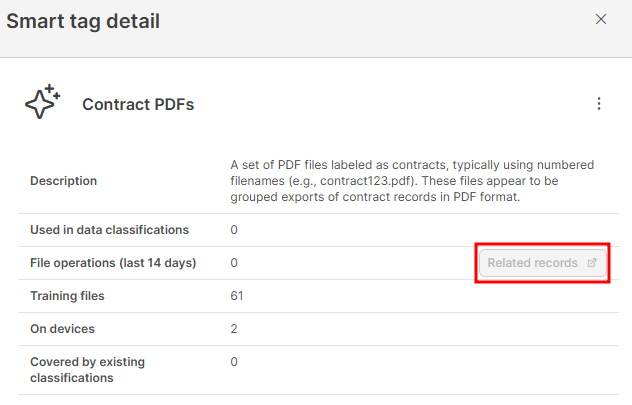Click the Description row label
This screenshot has width=632, height=405.
coord(64,181)
